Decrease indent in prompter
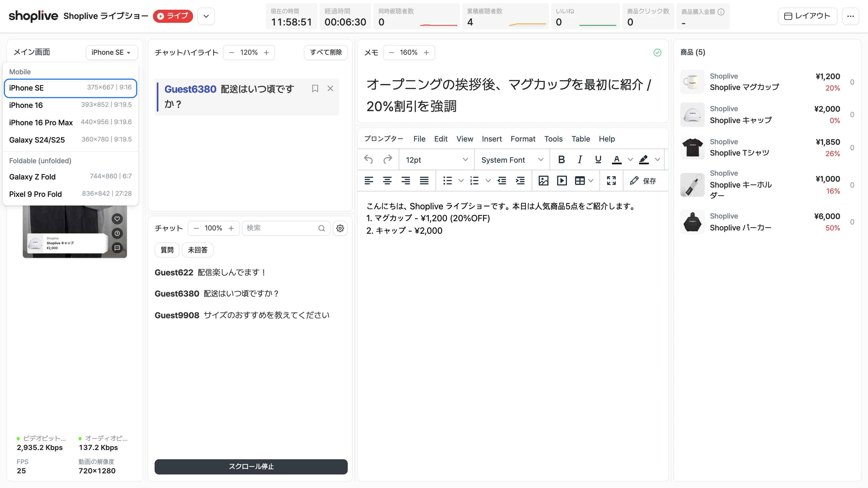868x488 pixels. pyautogui.click(x=502, y=181)
